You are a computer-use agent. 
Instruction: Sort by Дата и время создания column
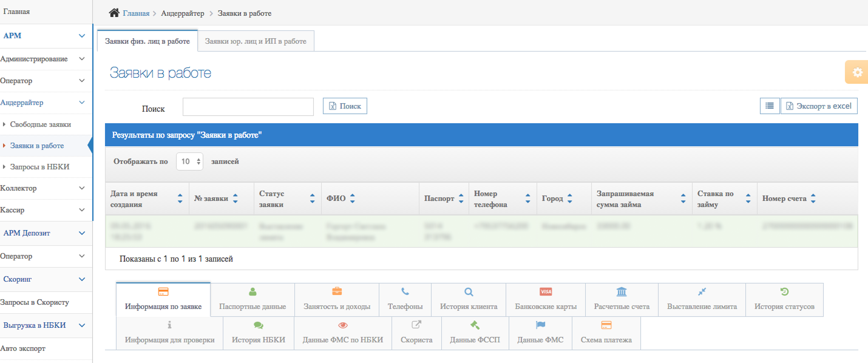180,198
